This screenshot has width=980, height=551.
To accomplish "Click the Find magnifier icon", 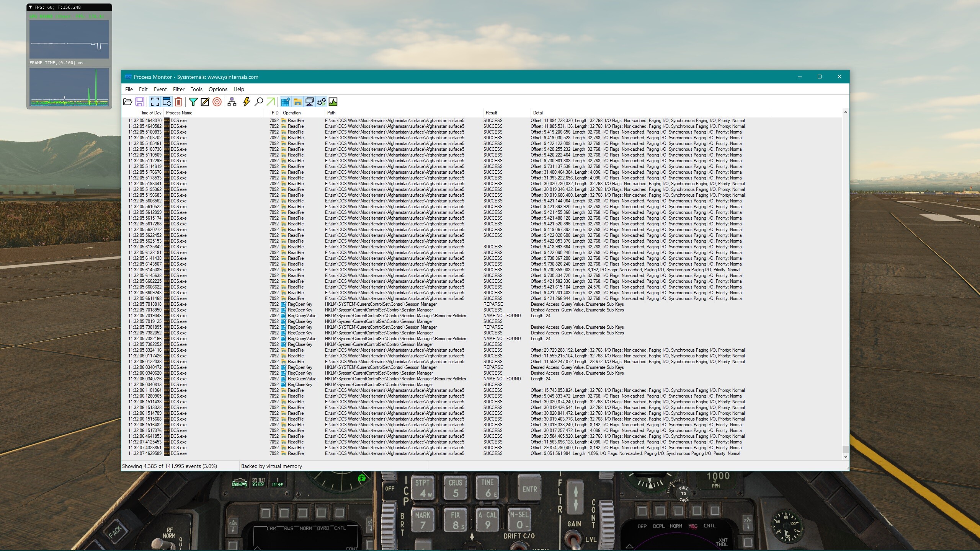I will coord(259,102).
